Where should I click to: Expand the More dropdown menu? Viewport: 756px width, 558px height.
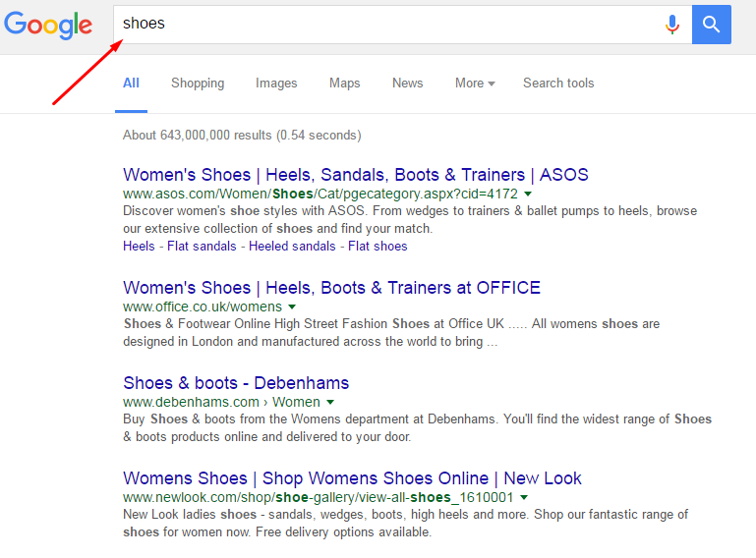pyautogui.click(x=475, y=83)
